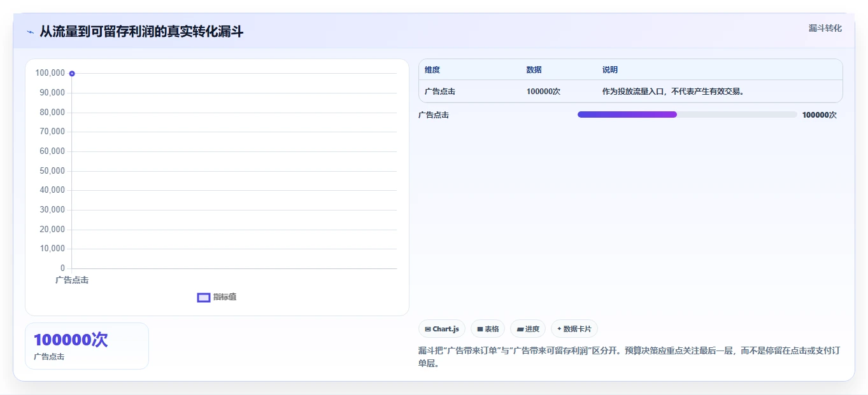This screenshot has width=868, height=395.
Task: Click the 广告点击 progress row label
Action: pos(434,115)
